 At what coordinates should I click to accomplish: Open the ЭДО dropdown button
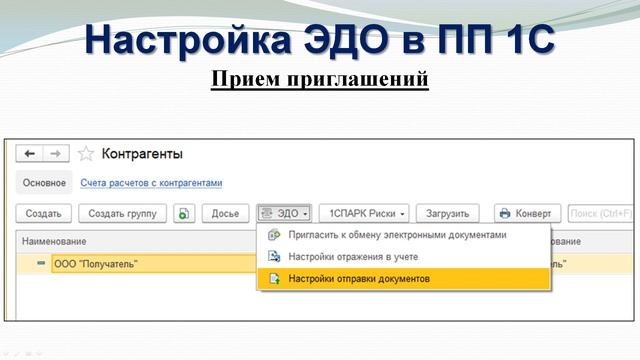pyautogui.click(x=284, y=213)
